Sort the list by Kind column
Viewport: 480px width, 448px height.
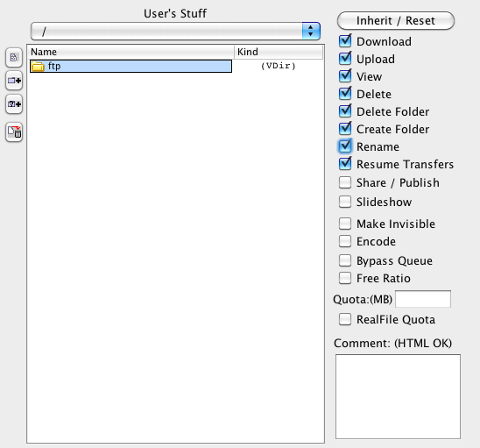click(279, 52)
